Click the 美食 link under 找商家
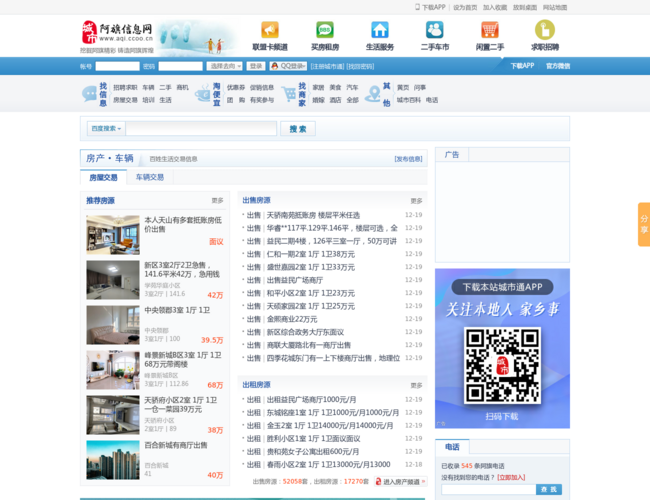The image size is (650, 500). point(335,87)
